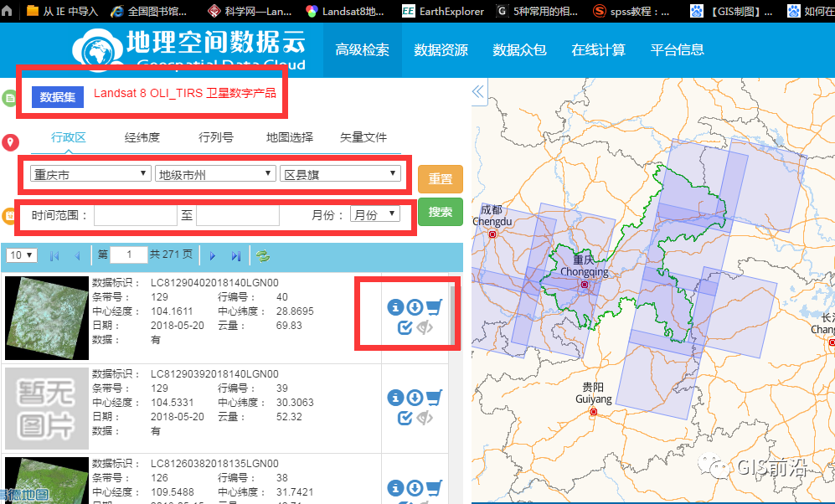Viewport: 835px width, 504px height.
Task: Open the 暂无图片 placeholder thumbnail
Action: pos(47,409)
